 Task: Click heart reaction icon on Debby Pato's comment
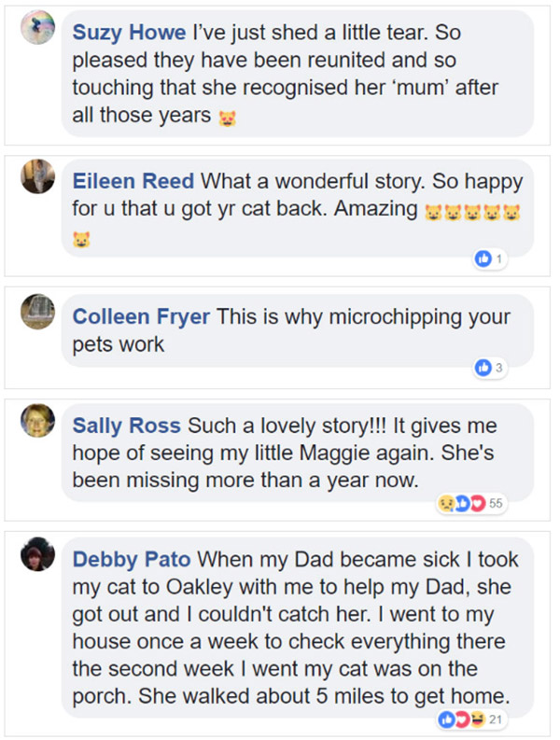(461, 719)
